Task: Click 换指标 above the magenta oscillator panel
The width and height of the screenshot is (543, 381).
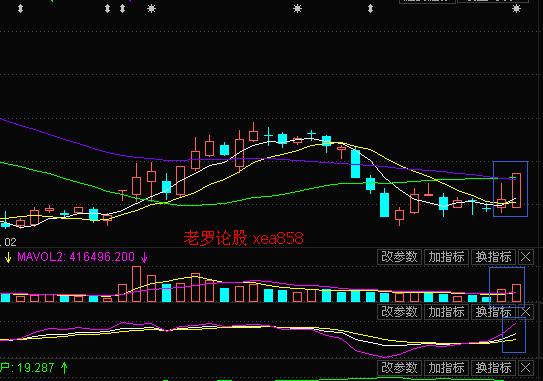Action: tap(493, 312)
